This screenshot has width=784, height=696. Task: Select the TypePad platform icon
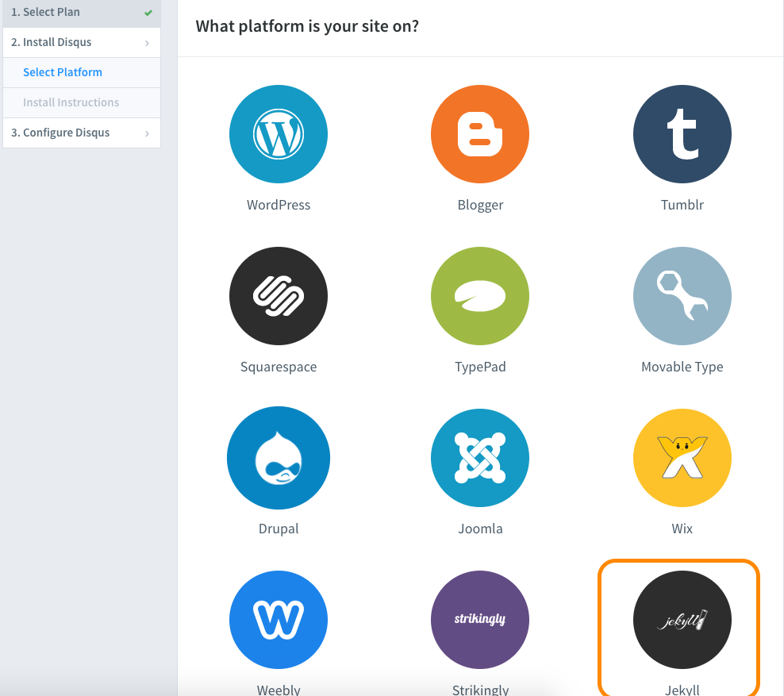point(480,295)
